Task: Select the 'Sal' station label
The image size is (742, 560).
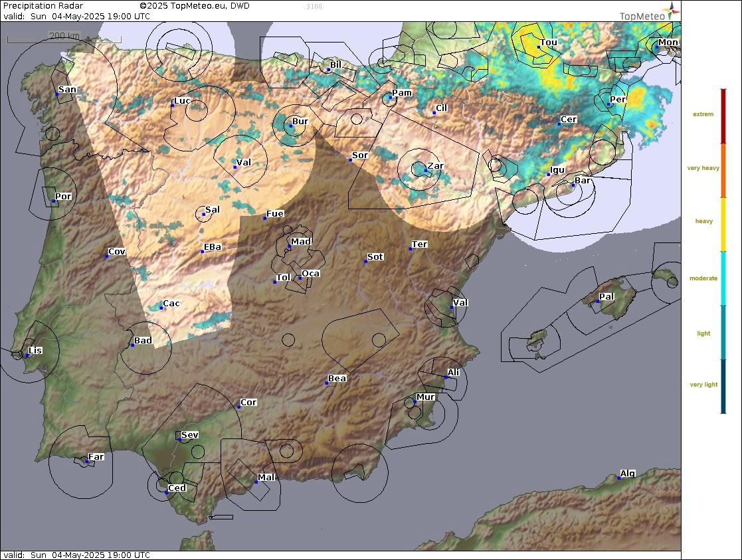Action: pos(213,210)
